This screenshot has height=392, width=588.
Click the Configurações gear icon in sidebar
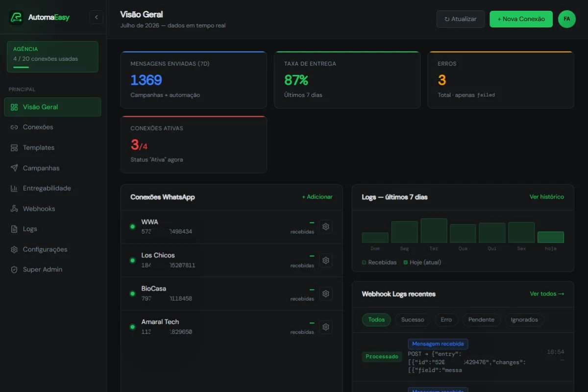(x=14, y=249)
